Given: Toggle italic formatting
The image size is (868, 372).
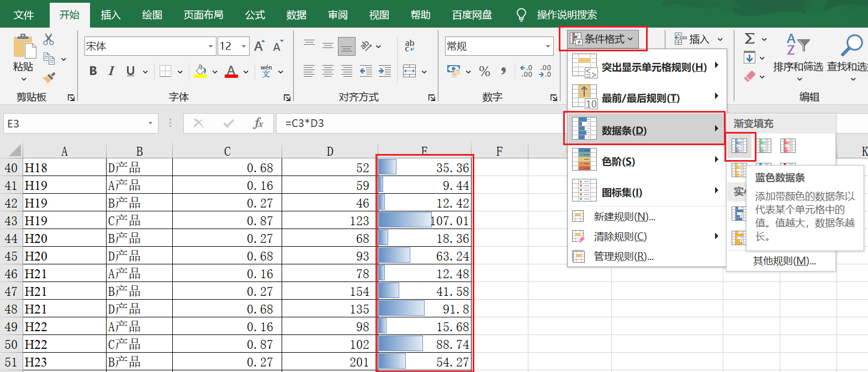Looking at the screenshot, I should (x=112, y=71).
